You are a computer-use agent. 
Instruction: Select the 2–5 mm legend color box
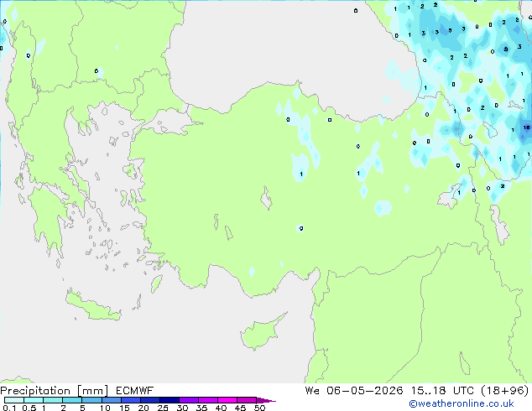coord(72,400)
